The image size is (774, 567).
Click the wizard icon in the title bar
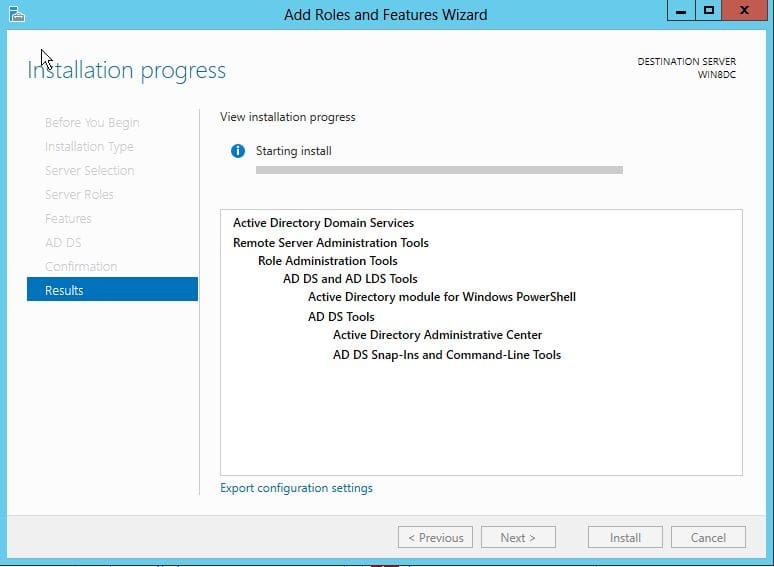pyautogui.click(x=17, y=14)
